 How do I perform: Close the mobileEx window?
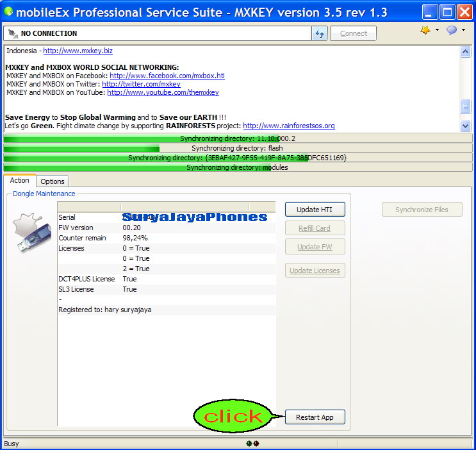(x=464, y=12)
